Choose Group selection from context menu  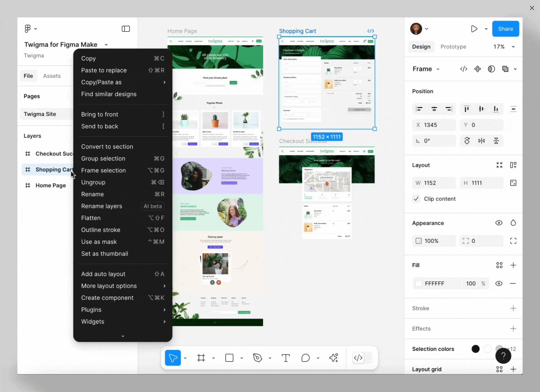(123, 159)
